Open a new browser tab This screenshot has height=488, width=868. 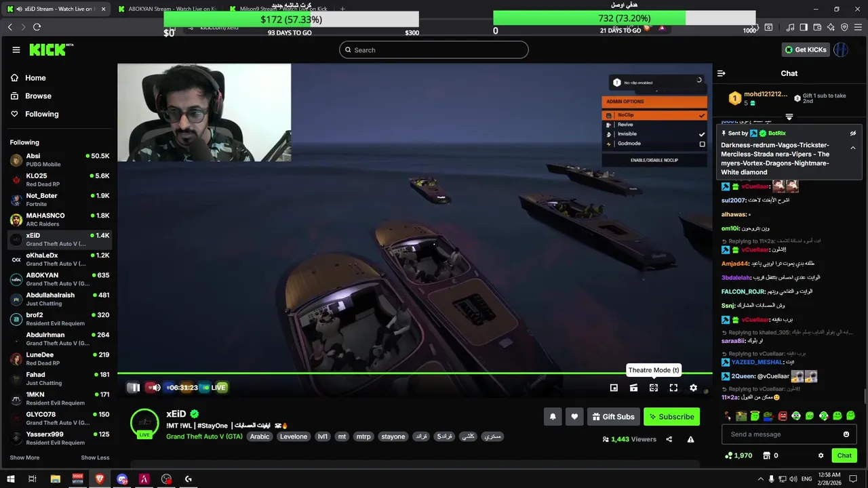tap(342, 9)
